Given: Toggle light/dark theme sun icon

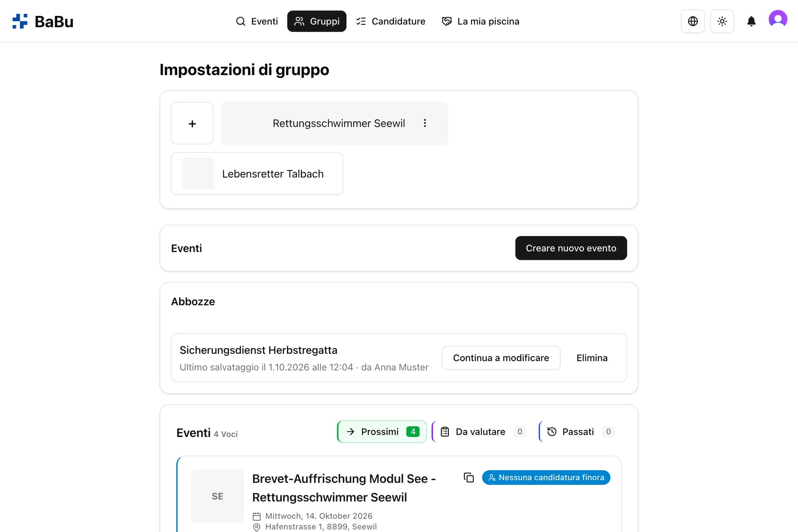Looking at the screenshot, I should click(722, 21).
